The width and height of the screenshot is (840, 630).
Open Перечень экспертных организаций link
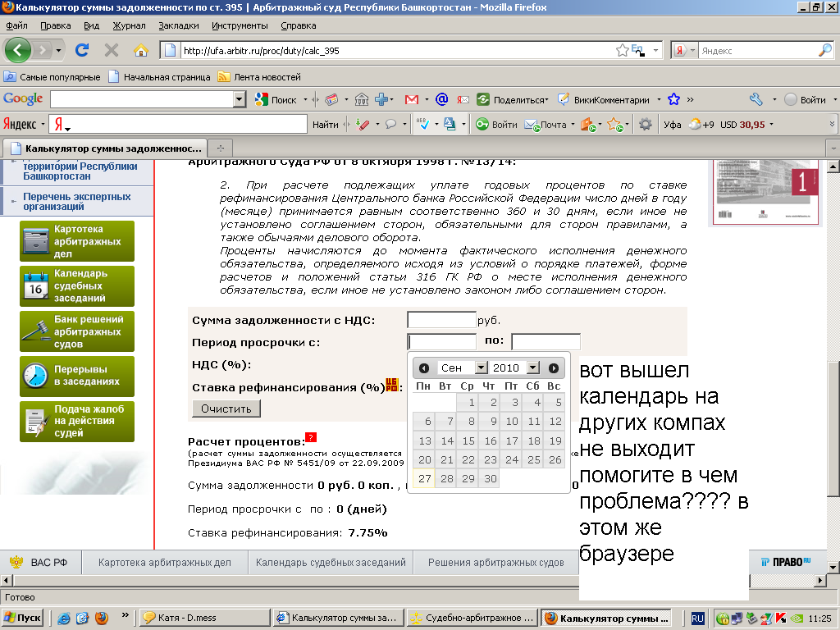coord(76,202)
